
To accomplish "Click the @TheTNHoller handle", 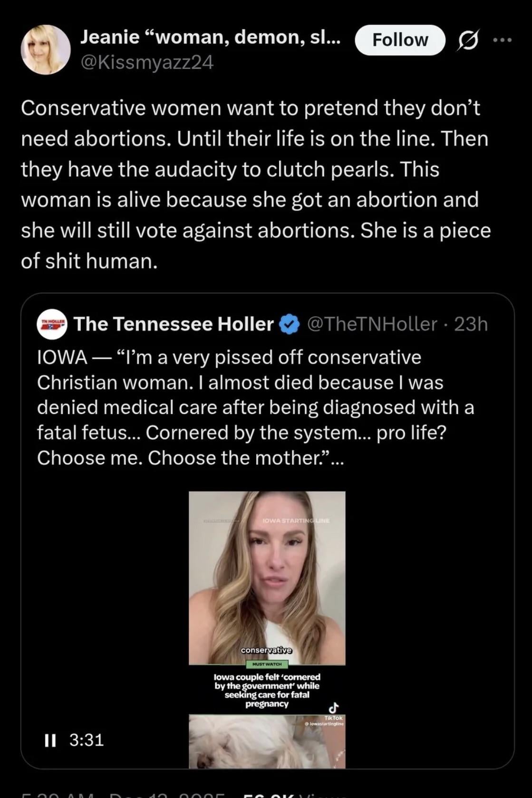I will pos(372,324).
